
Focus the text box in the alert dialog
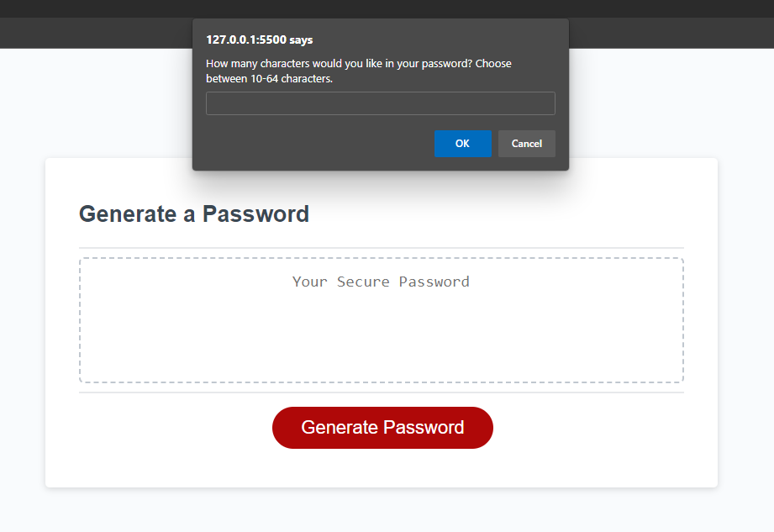pos(380,103)
